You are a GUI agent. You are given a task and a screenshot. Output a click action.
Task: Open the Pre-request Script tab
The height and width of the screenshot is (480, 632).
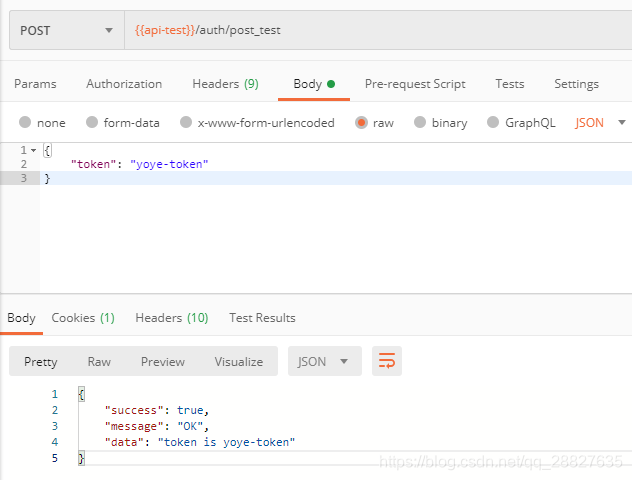(x=415, y=84)
